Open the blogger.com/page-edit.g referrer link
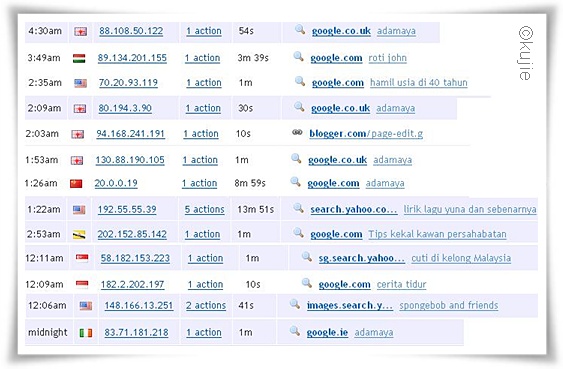563x369 pixels. pos(366,134)
